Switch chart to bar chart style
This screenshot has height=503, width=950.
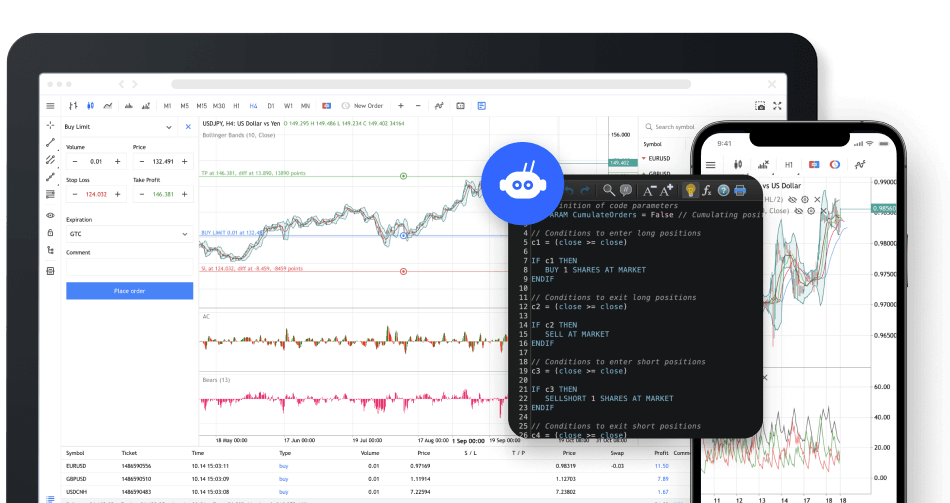coord(73,106)
